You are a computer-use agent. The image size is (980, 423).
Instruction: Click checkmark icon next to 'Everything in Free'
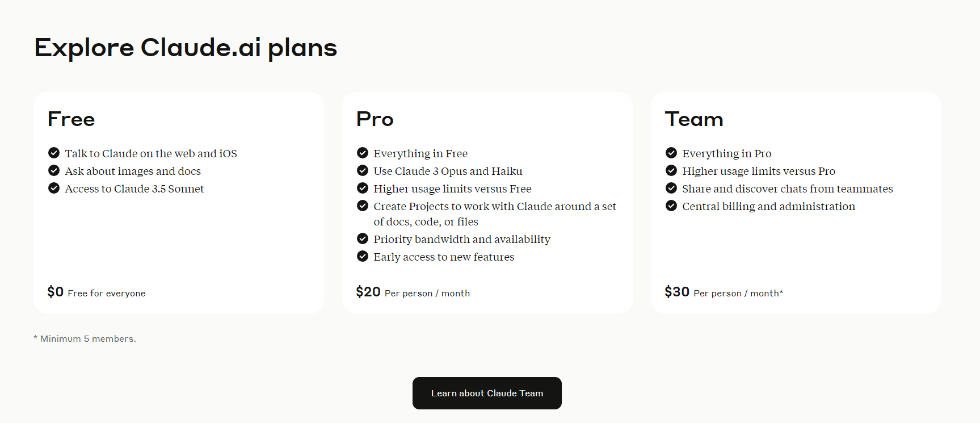[x=363, y=153]
